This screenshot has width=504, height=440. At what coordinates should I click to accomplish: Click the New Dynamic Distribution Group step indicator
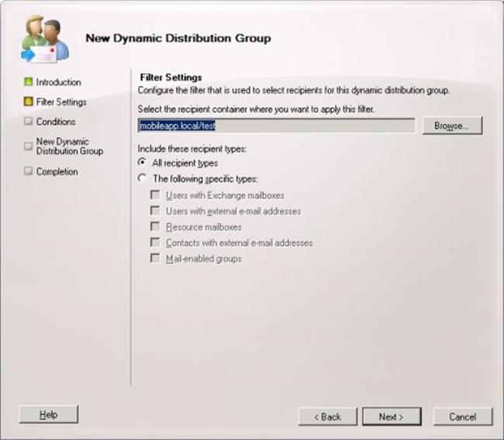coord(28,146)
